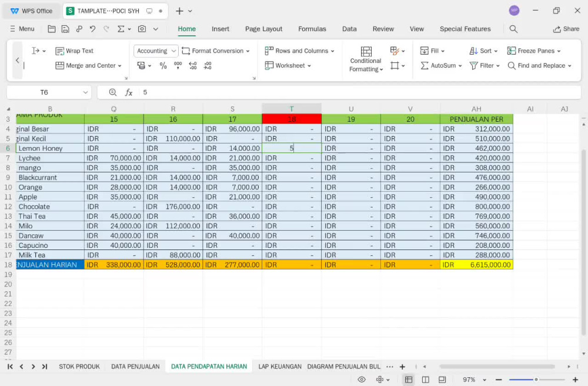The width and height of the screenshot is (588, 386).
Task: Switch to Page Layout tab
Action: tap(263, 29)
